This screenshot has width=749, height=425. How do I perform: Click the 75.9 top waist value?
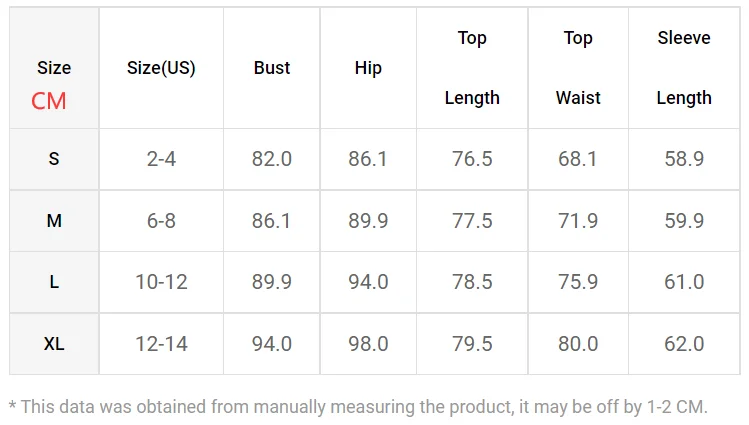[578, 282]
